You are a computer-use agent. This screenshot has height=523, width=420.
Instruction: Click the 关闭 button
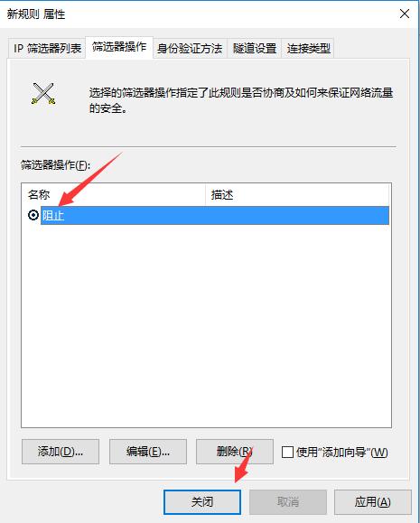202,502
